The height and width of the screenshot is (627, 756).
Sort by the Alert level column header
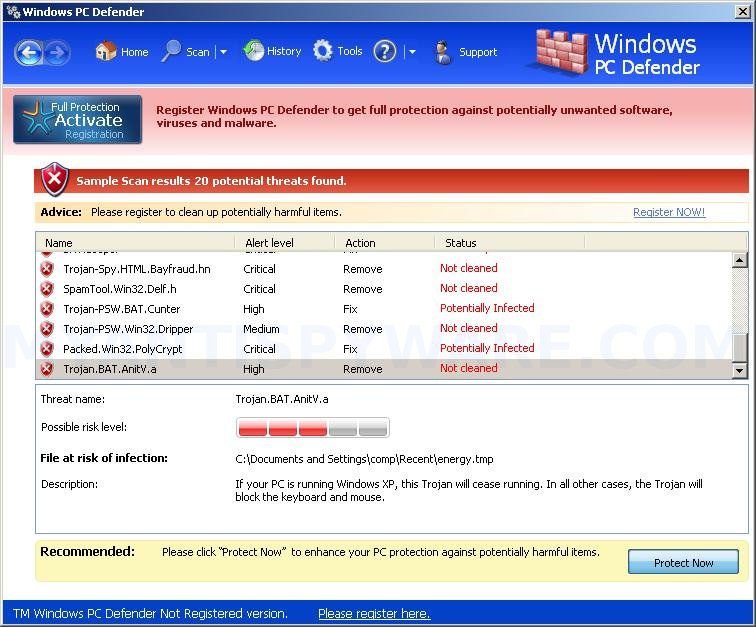click(x=284, y=243)
